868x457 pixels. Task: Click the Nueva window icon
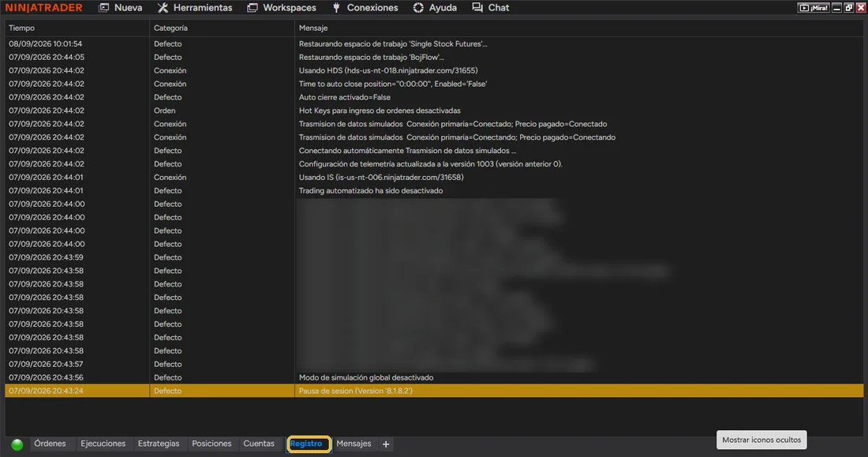103,8
